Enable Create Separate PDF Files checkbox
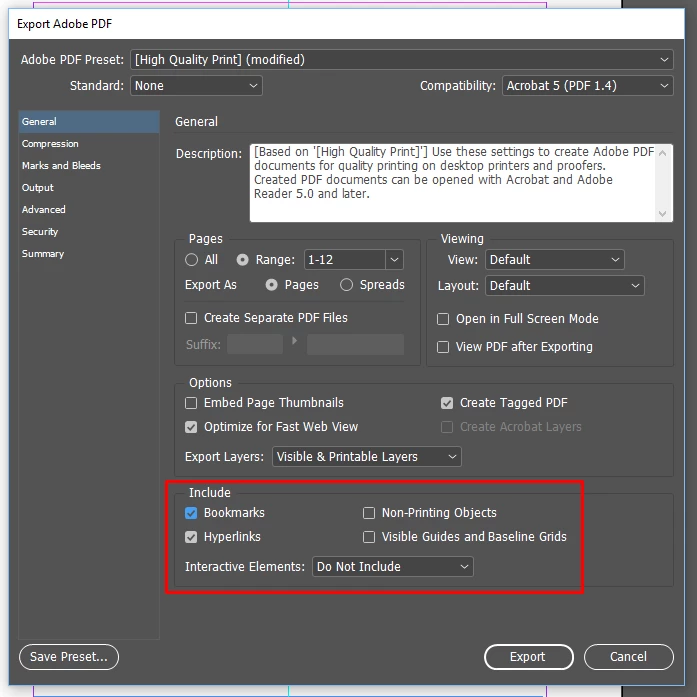This screenshot has width=697, height=697. pos(191,318)
